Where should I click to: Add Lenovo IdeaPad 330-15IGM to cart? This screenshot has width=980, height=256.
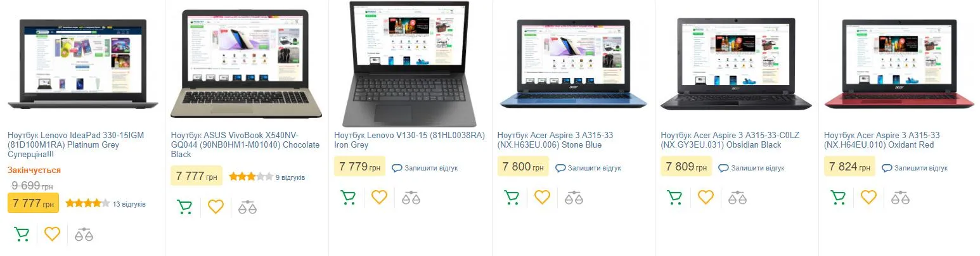(22, 234)
